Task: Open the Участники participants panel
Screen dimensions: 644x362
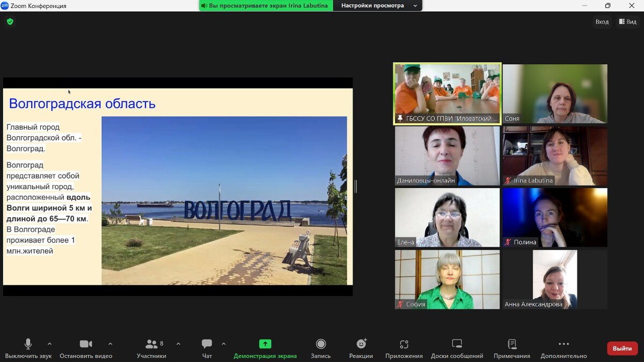Action: [151, 349]
